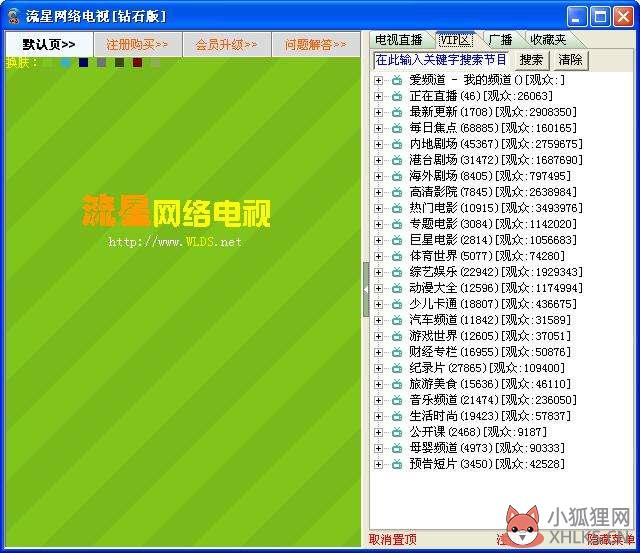Click the TV icon beside 热门电影
Viewport: 640px width, 553px height.
tap(397, 208)
